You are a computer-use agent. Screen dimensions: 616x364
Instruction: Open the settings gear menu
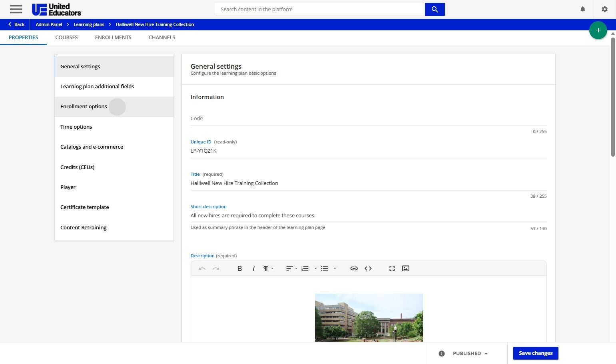coord(604,9)
